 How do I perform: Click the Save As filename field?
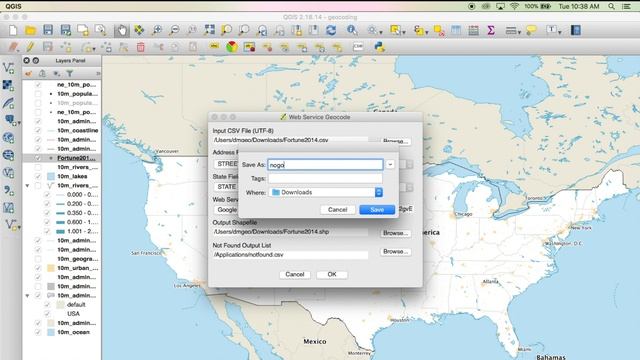pyautogui.click(x=325, y=165)
